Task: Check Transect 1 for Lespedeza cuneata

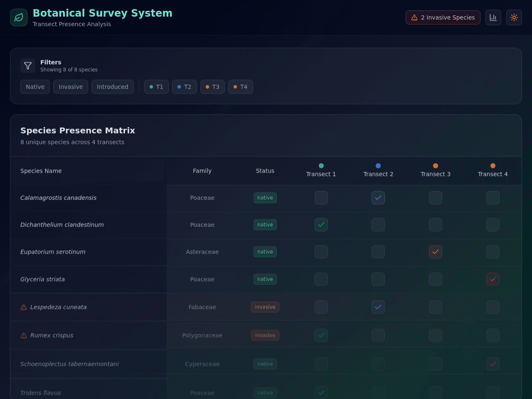Action: (x=321, y=307)
